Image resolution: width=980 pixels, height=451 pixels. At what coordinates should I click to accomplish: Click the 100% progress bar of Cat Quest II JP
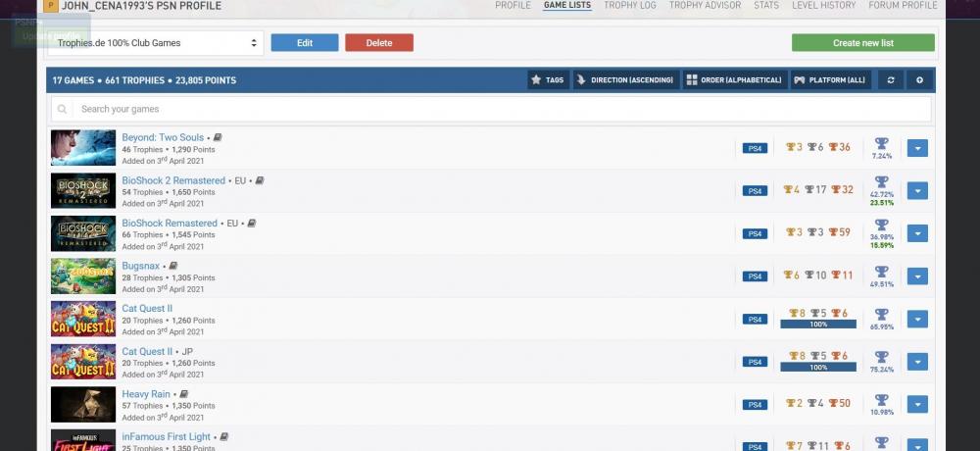click(x=818, y=367)
